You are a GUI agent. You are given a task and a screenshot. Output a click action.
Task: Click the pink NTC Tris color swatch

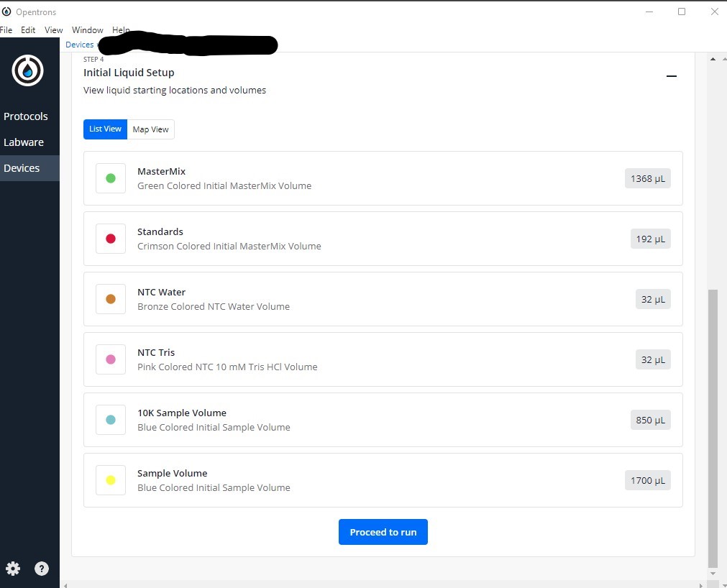110,359
